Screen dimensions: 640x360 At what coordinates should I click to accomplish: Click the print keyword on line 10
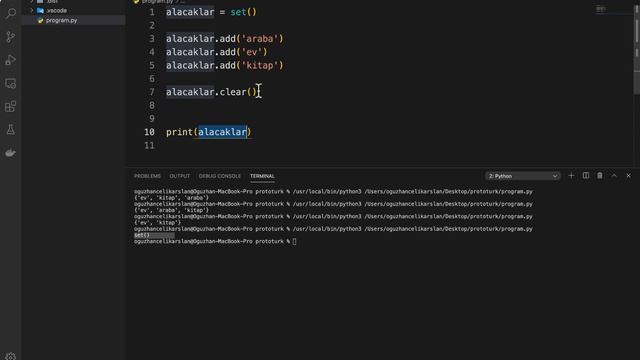[179, 132]
